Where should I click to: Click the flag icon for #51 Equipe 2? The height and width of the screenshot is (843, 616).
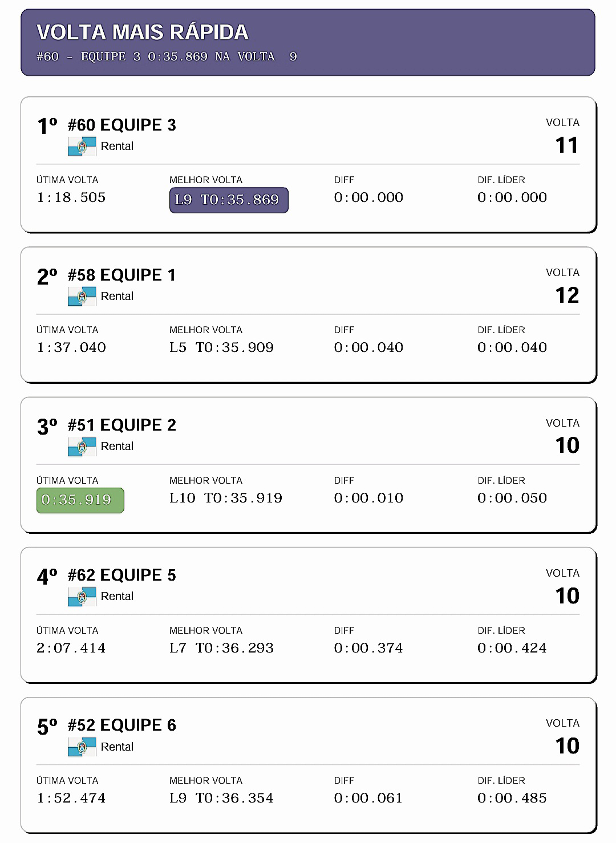click(x=82, y=447)
